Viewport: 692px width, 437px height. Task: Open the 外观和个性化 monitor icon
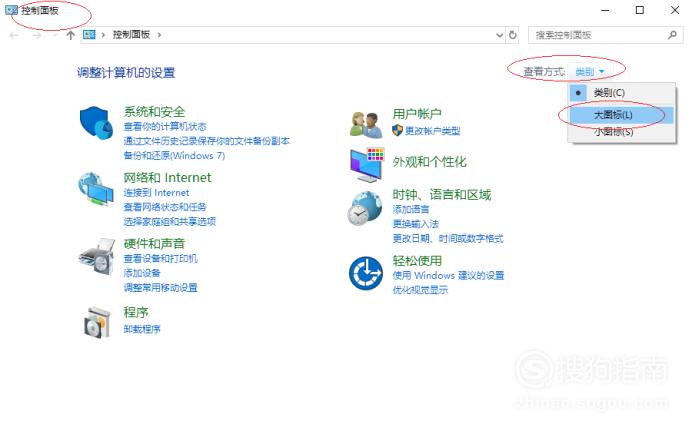click(367, 165)
